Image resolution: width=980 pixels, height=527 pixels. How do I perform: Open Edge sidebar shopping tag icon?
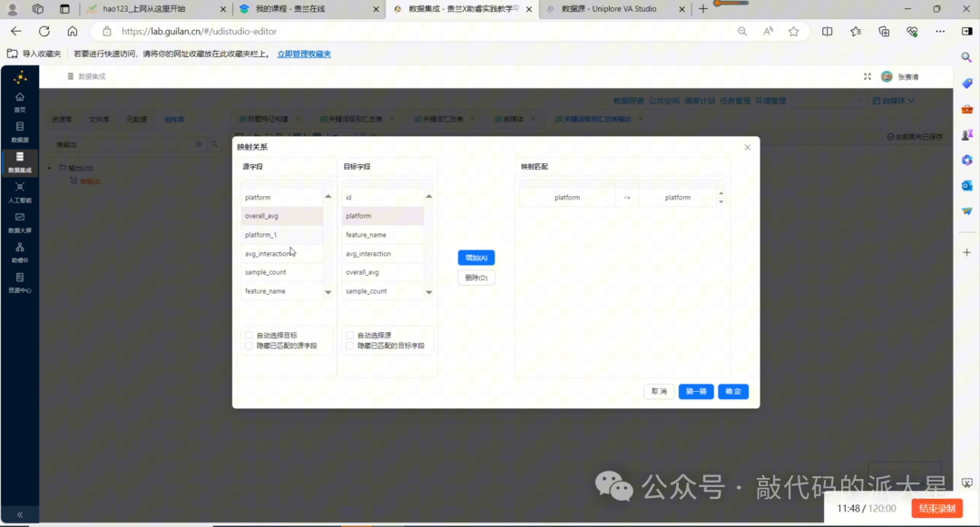[x=967, y=83]
